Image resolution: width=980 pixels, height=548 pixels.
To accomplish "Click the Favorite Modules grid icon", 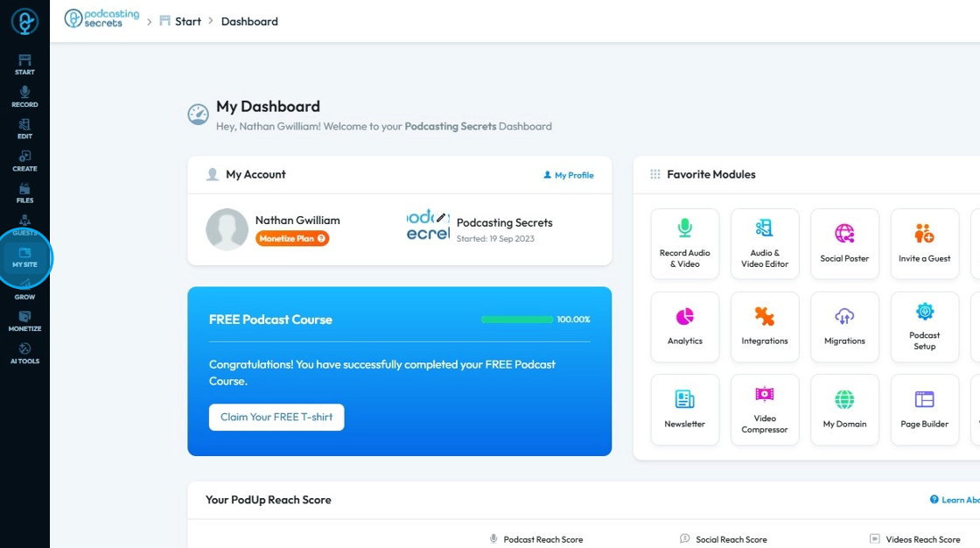I will pyautogui.click(x=655, y=174).
